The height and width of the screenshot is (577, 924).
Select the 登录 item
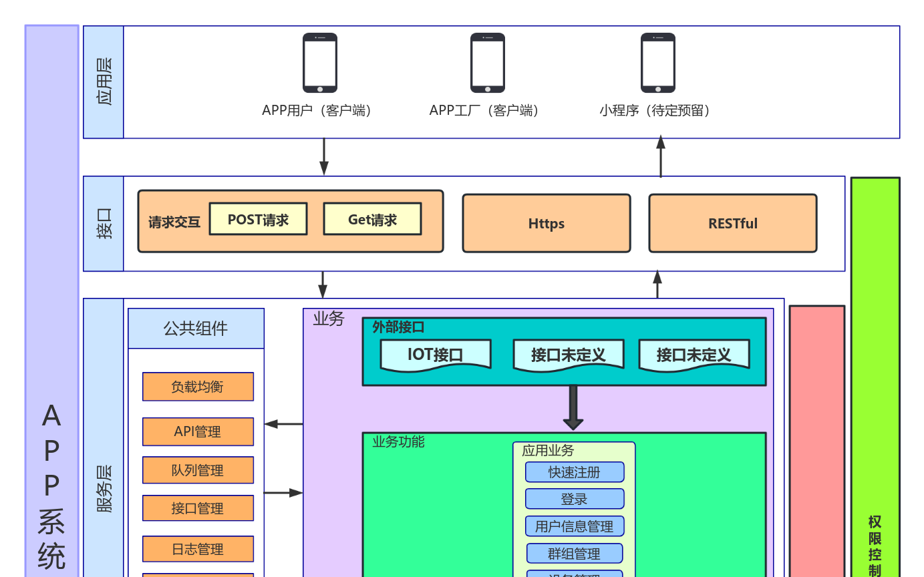(575, 499)
